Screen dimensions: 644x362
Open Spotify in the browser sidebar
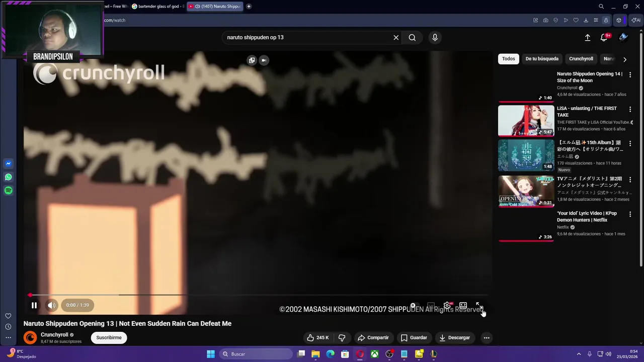pos(9,191)
